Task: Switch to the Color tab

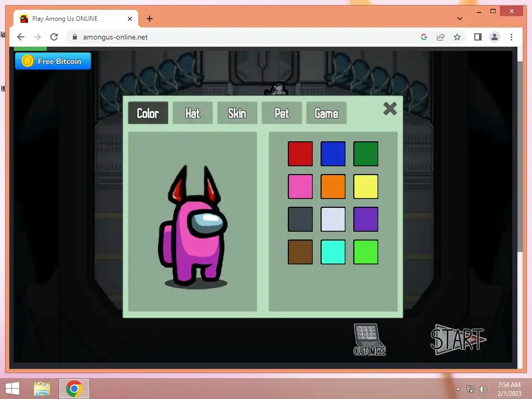Action: point(148,113)
